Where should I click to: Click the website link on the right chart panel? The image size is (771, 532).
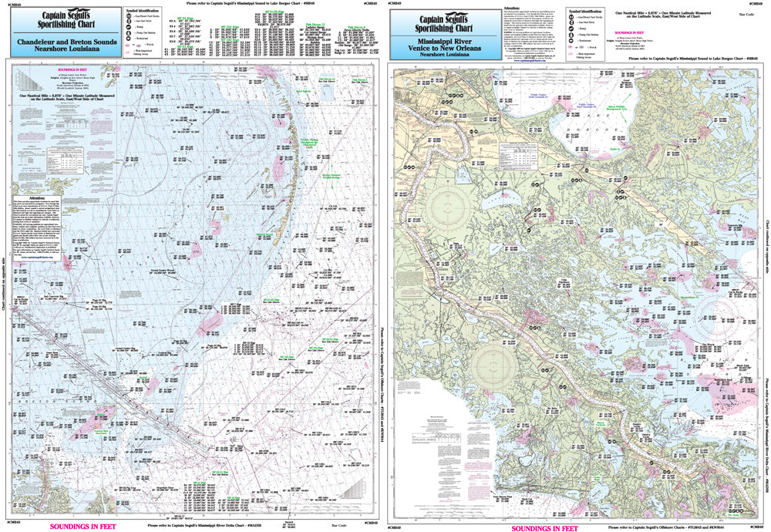[x=530, y=60]
